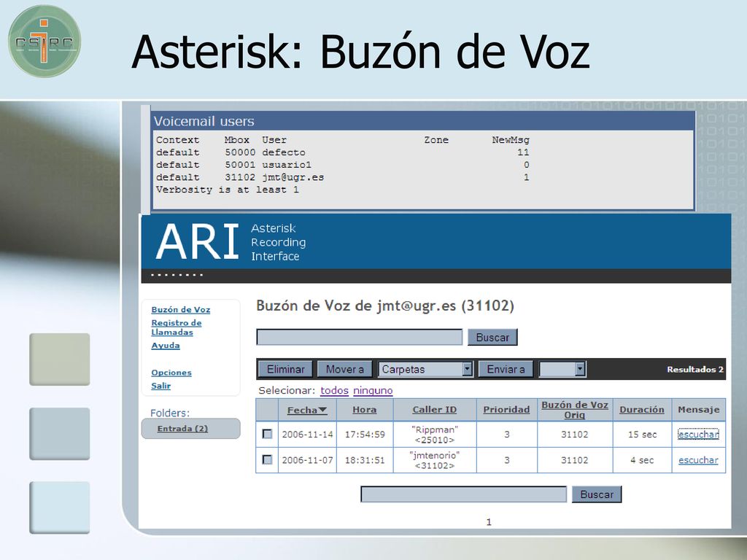Click the Resultados 2 count text

[695, 370]
